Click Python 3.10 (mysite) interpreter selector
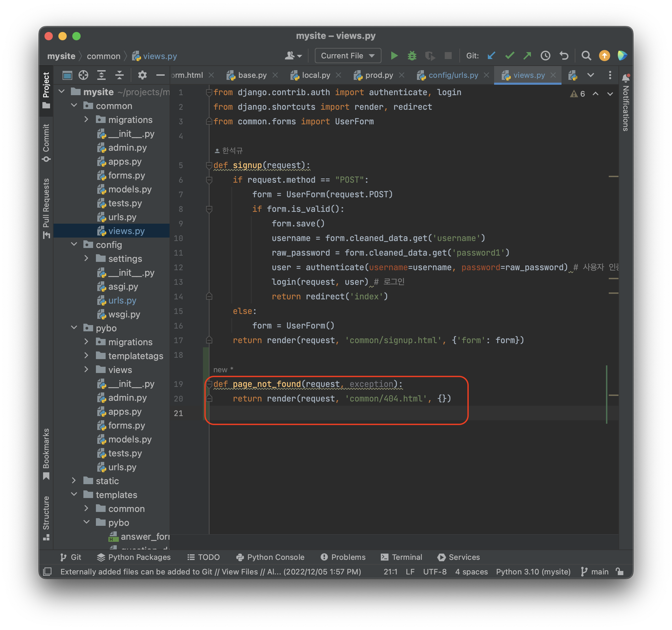Image resolution: width=672 pixels, height=630 pixels. point(533,572)
